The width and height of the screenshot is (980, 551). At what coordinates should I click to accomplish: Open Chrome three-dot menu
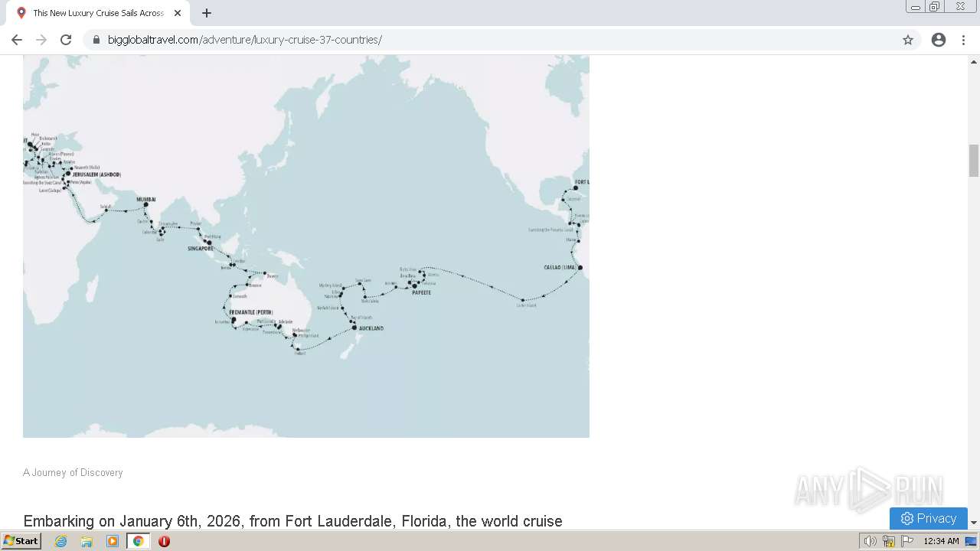pyautogui.click(x=963, y=40)
